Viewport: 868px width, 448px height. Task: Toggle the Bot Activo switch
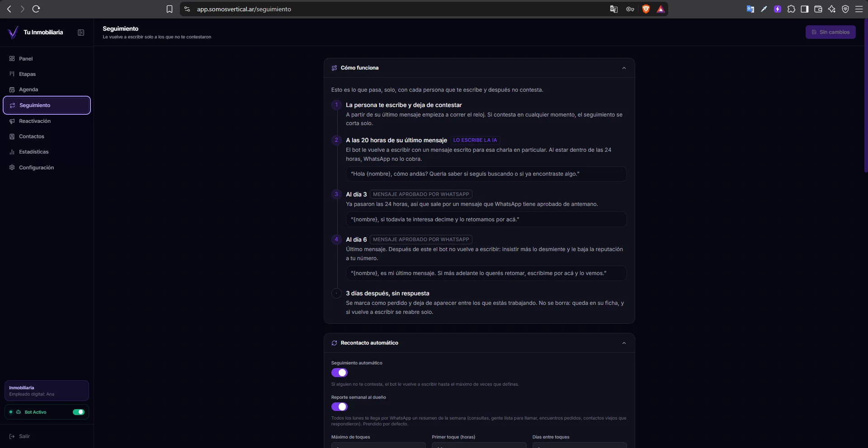point(79,412)
